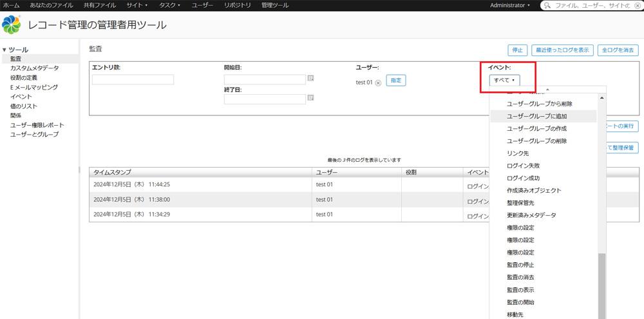Click the 指定 user button
Screen dimensions: 644x319
pyautogui.click(x=396, y=81)
